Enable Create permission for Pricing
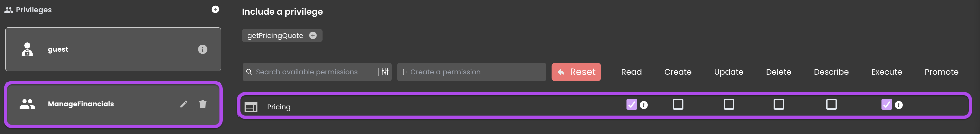 [678, 104]
